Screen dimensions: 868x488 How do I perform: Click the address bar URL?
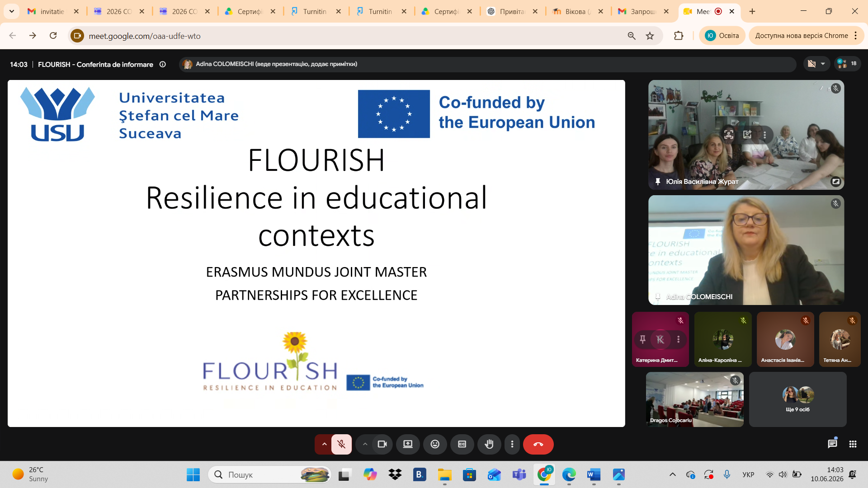pyautogui.click(x=145, y=36)
